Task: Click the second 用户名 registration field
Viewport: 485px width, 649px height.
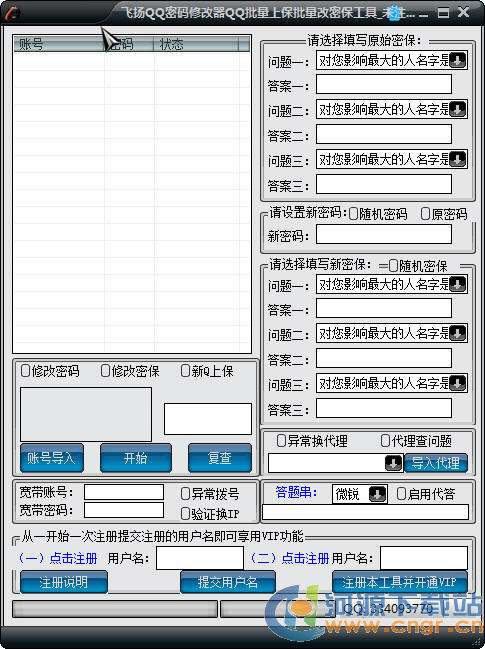Action: [424, 558]
